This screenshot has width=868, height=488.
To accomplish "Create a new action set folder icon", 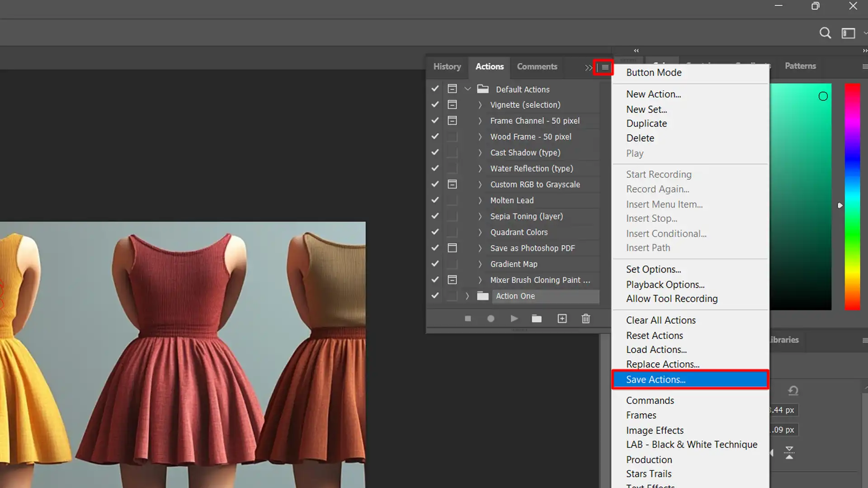I will (537, 319).
